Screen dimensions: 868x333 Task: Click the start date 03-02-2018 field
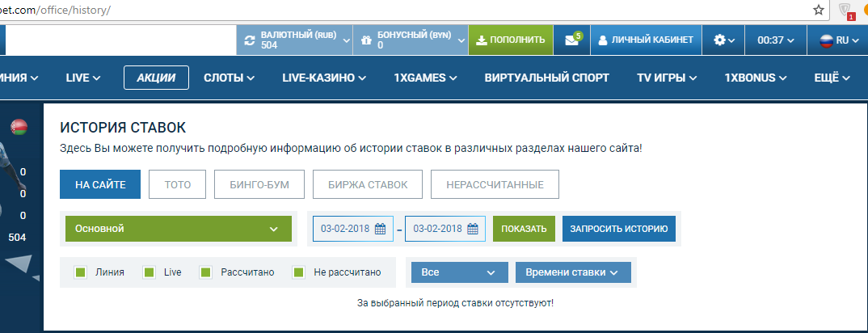point(353,229)
